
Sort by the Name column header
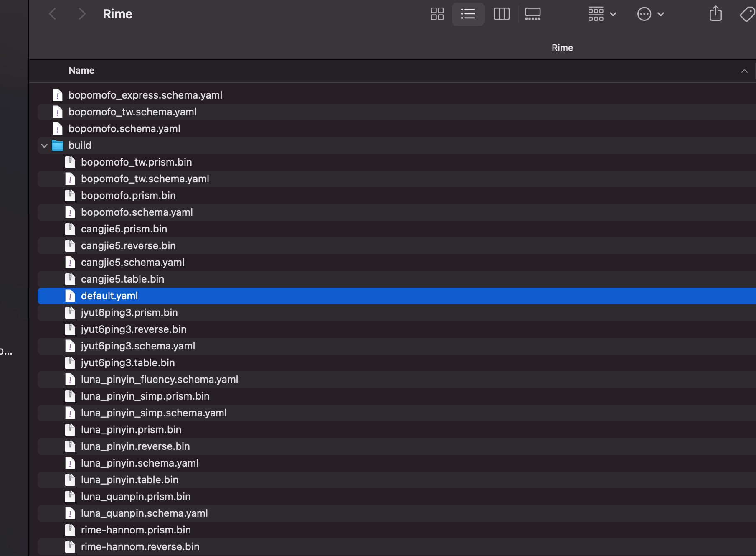(x=81, y=71)
